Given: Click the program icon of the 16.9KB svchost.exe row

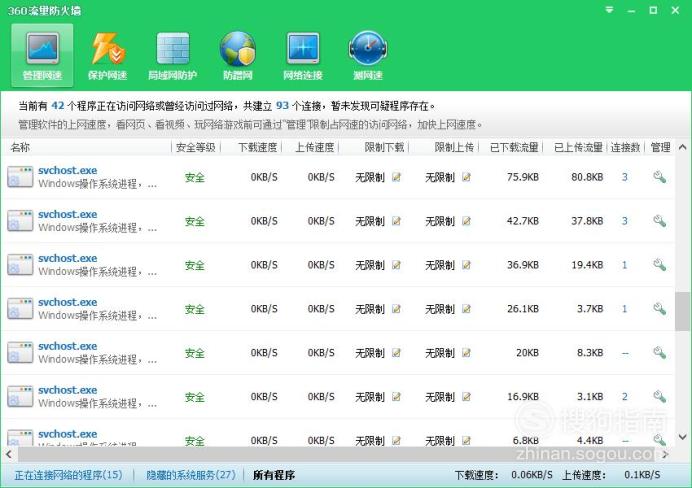Looking at the screenshot, I should pos(20,397).
